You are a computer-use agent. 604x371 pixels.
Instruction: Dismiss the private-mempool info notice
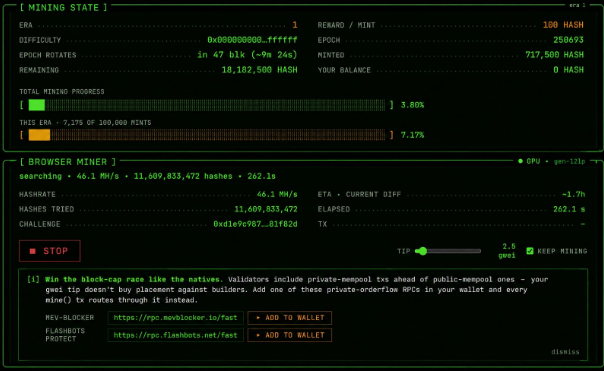(565, 352)
